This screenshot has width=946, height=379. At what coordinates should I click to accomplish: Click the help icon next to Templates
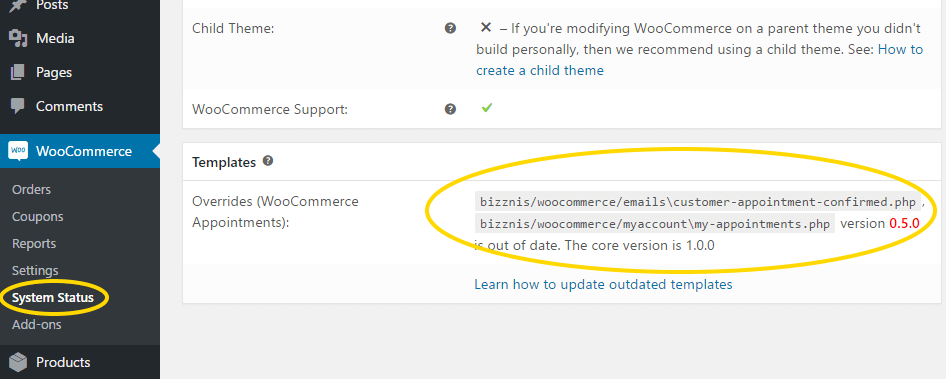point(268,161)
